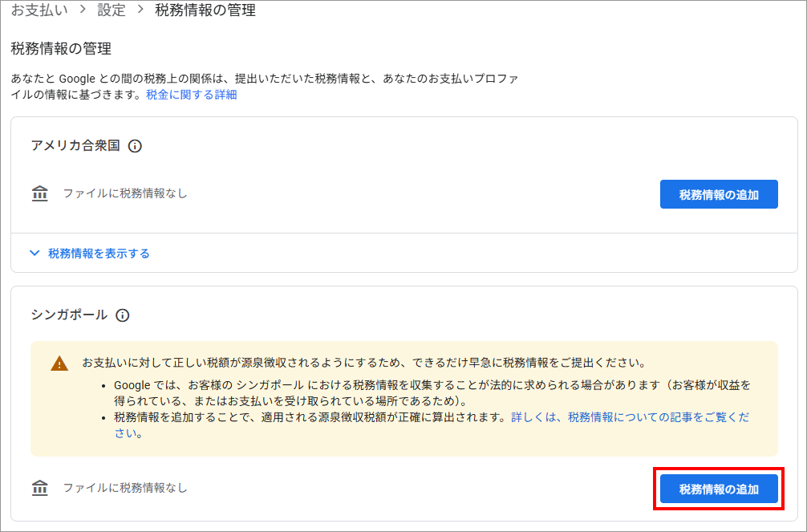Viewport: 807px width, 532px height.
Task: Click the 税務情報の管理 page heading below the breadcrumb
Action: [x=61, y=49]
